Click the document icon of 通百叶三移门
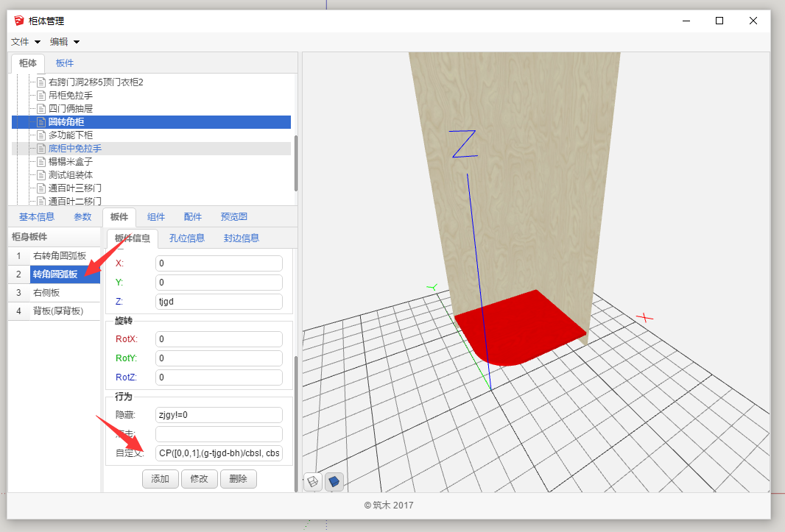 (x=42, y=188)
